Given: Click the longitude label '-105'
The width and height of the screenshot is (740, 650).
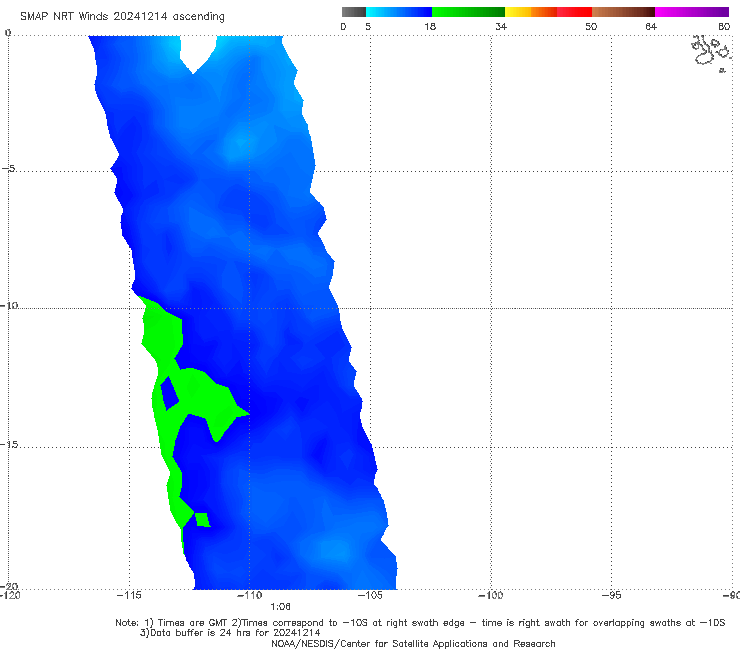Looking at the screenshot, I should tap(370, 595).
